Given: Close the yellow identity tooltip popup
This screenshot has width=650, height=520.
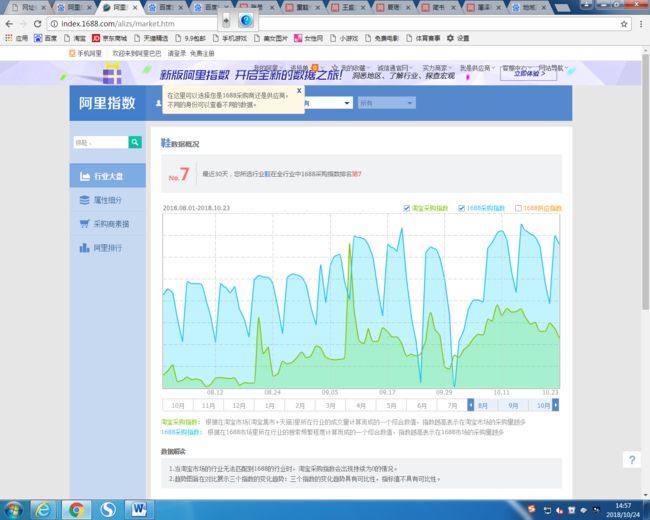Looking at the screenshot, I should pos(299,90).
